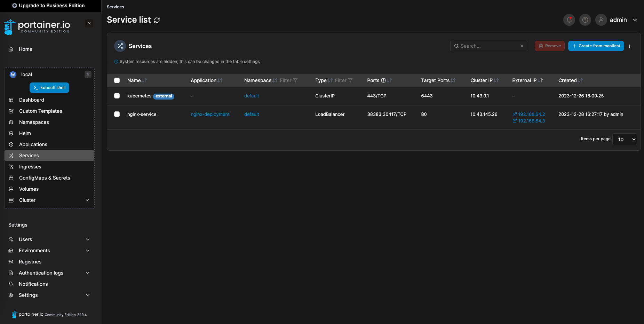
Task: Open the help question mark icon
Action: tap(585, 20)
